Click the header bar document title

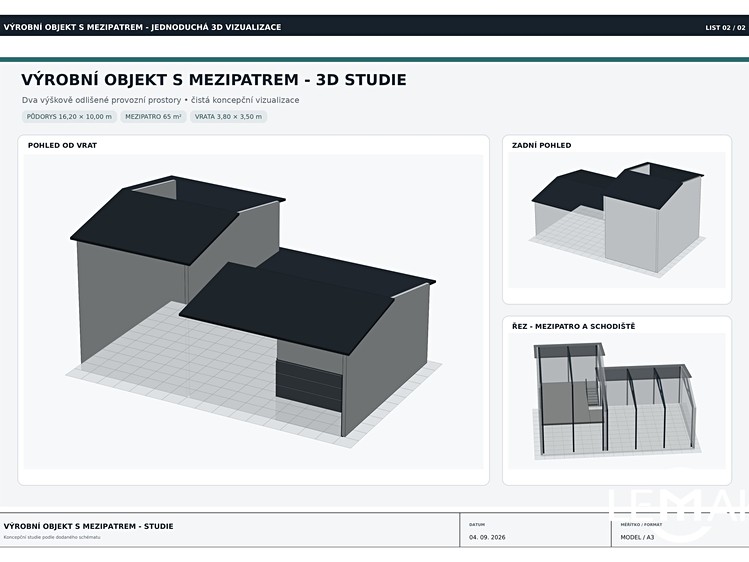pyautogui.click(x=142, y=27)
